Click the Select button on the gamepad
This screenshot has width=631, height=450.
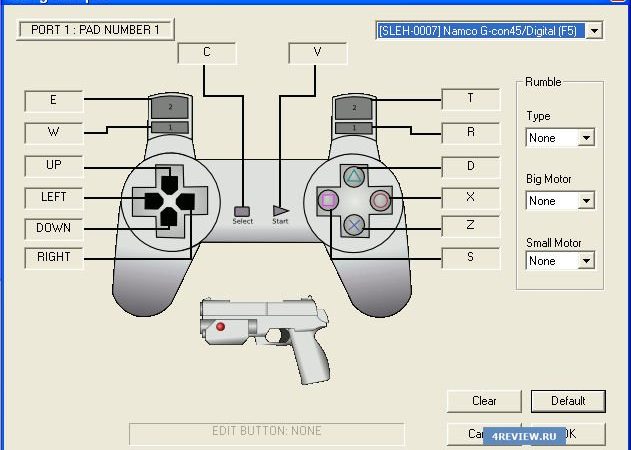pyautogui.click(x=242, y=211)
